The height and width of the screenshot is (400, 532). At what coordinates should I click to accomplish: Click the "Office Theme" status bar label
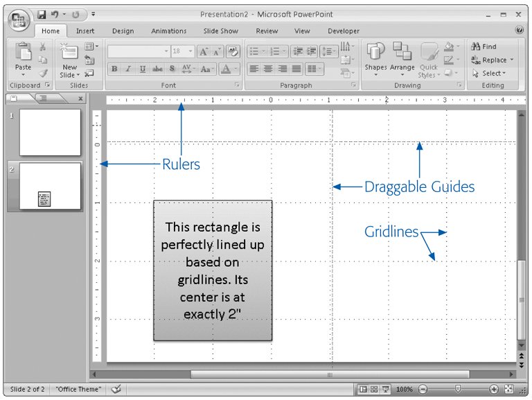78,390
